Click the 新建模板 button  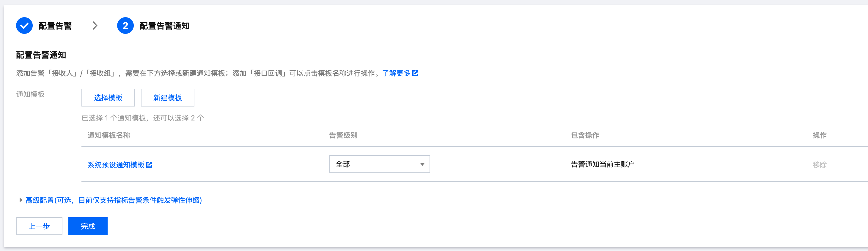167,98
